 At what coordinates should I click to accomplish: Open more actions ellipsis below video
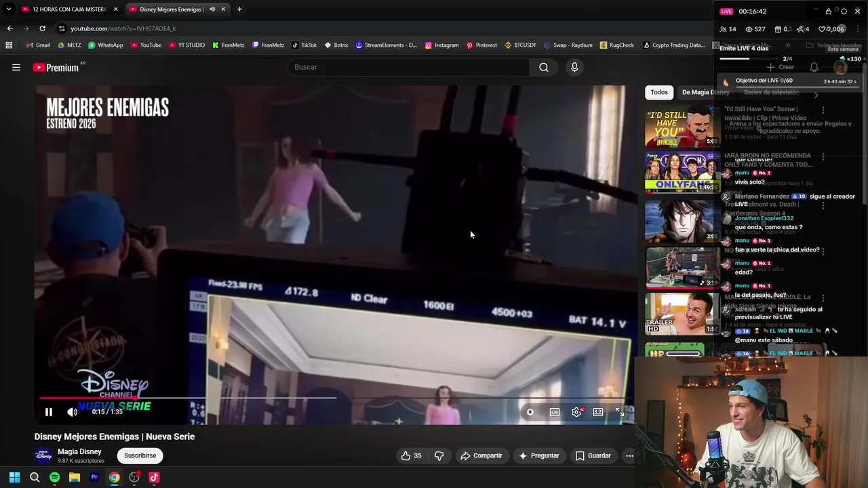(629, 455)
